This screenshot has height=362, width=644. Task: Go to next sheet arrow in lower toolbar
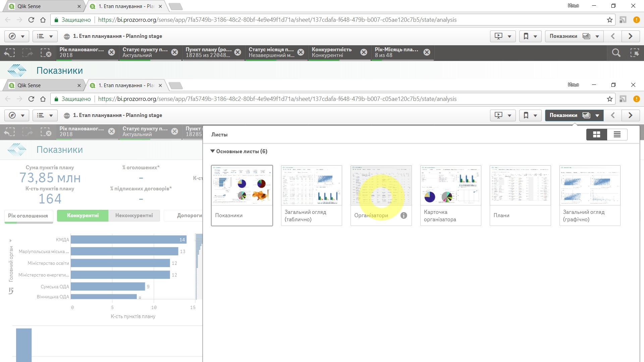630,115
